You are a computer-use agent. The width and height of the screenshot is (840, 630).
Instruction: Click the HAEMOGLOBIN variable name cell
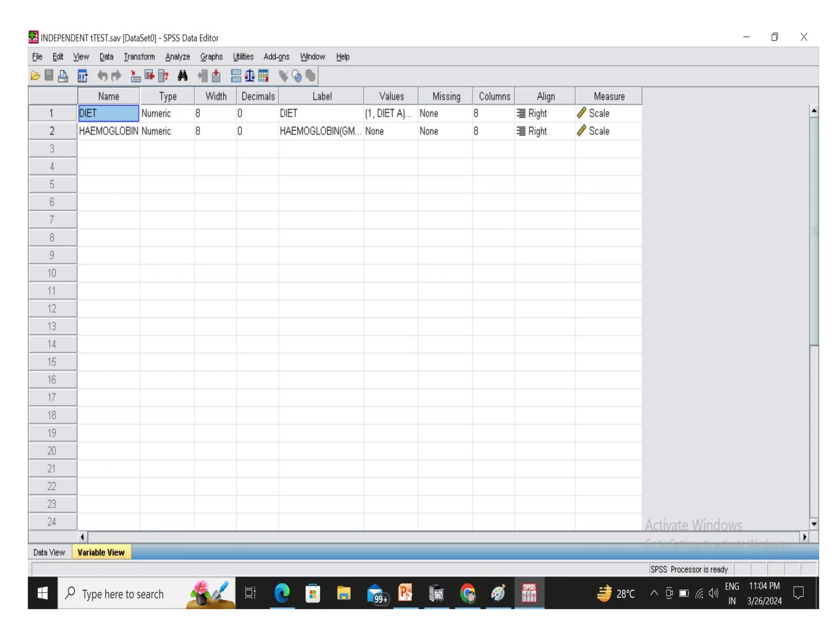click(x=108, y=131)
